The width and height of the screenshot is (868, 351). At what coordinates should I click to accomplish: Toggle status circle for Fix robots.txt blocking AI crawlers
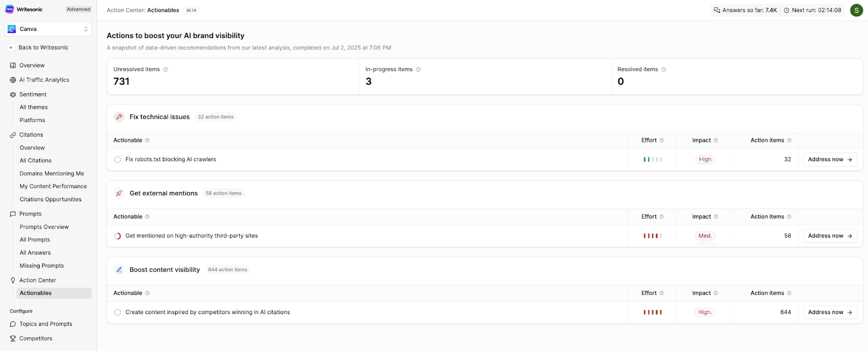(x=117, y=159)
